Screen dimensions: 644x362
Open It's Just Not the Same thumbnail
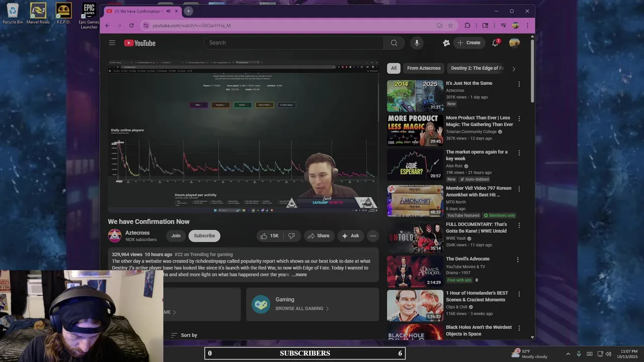coord(415,96)
